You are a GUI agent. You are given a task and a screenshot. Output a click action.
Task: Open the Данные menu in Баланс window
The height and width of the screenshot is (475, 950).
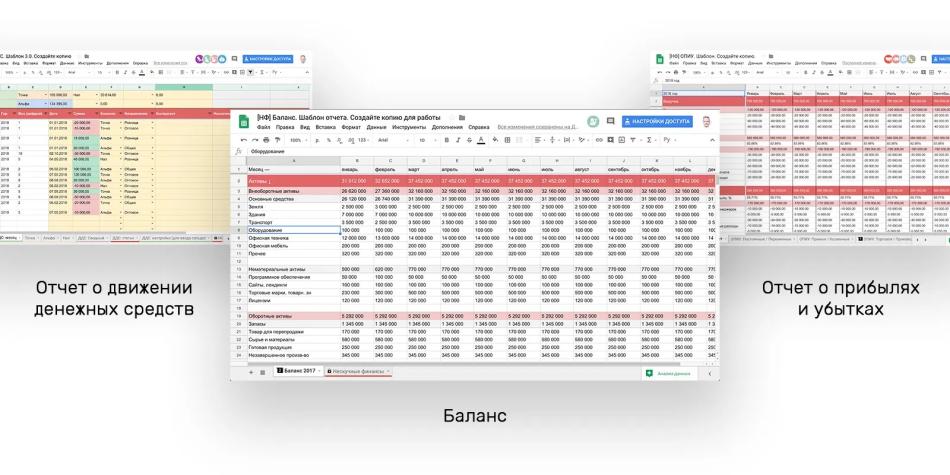(x=377, y=128)
